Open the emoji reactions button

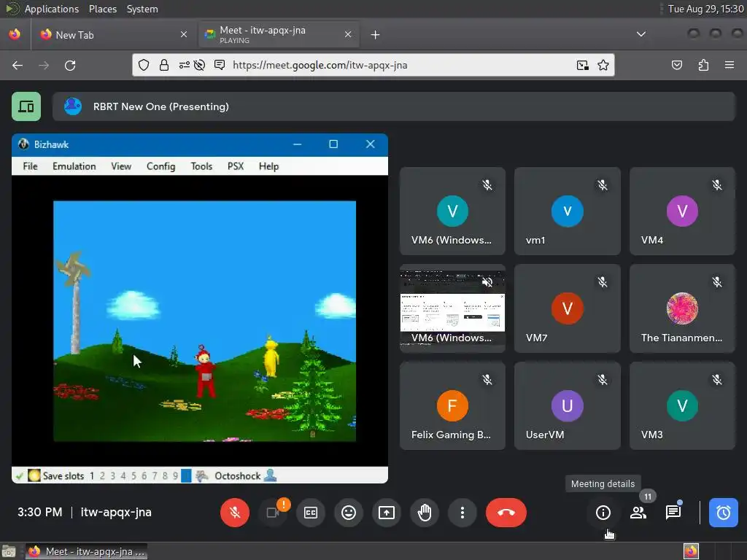point(349,513)
